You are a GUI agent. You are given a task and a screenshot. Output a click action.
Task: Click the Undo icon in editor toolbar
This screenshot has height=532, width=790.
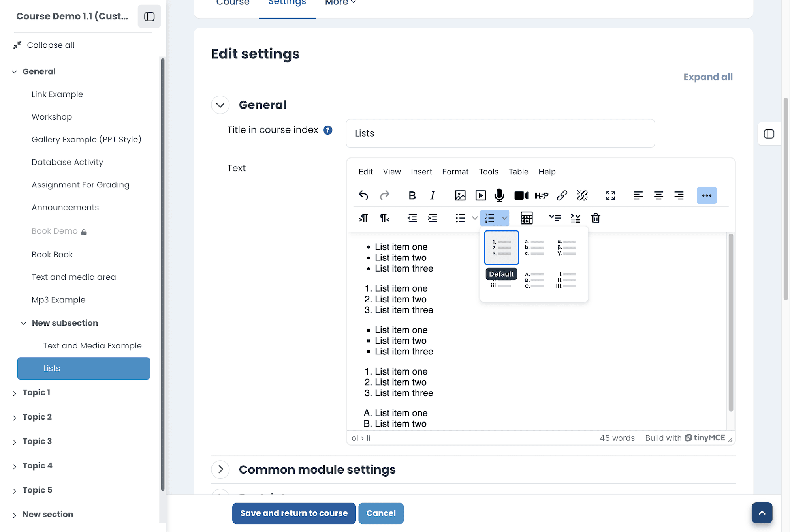363,195
